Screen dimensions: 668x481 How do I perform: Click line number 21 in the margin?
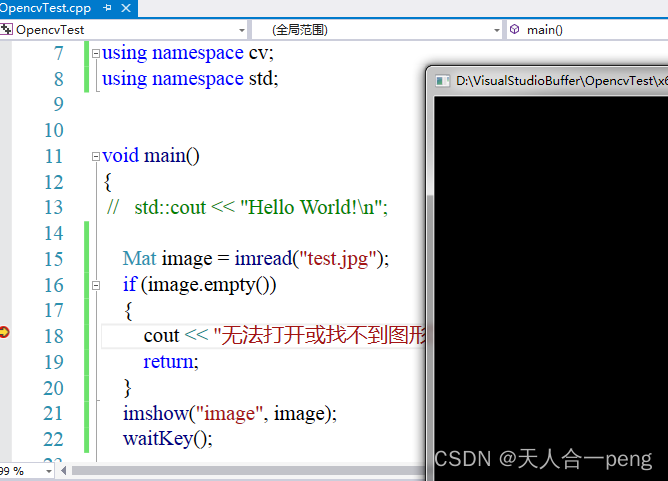(53, 414)
